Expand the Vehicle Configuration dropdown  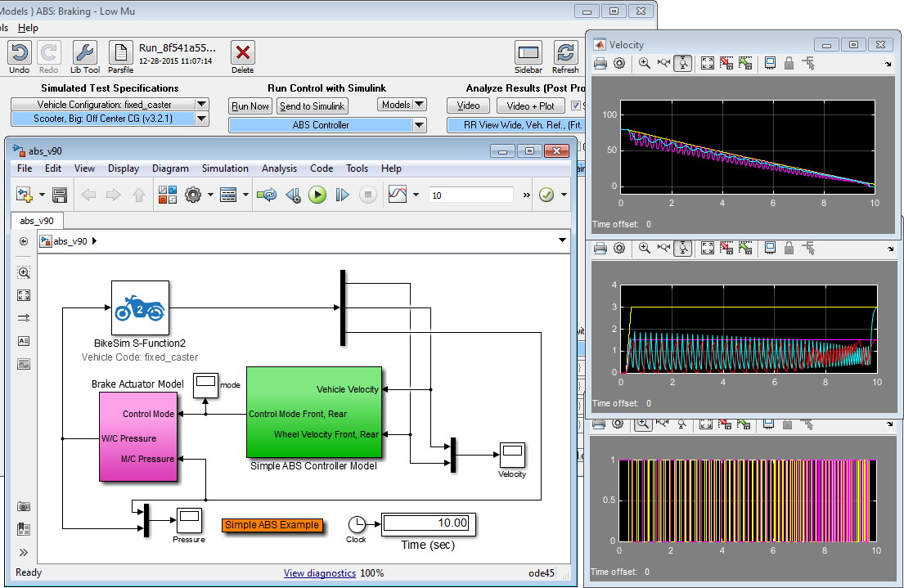[x=201, y=105]
